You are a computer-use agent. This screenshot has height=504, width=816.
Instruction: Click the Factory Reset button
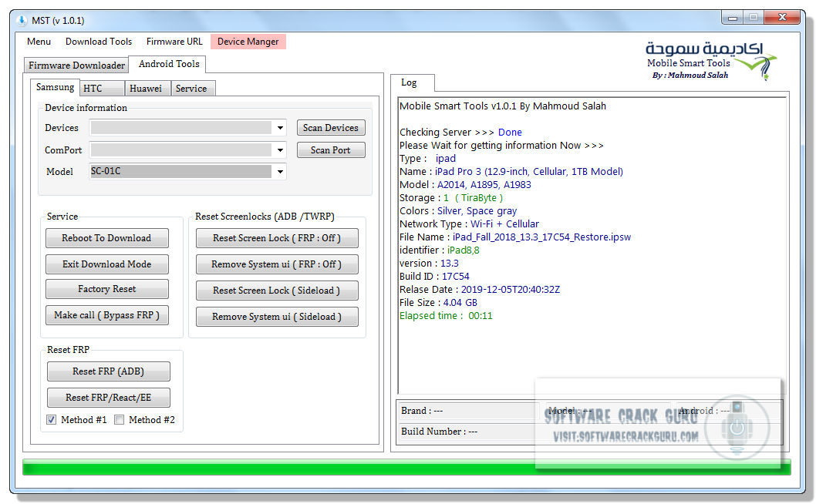click(x=106, y=289)
